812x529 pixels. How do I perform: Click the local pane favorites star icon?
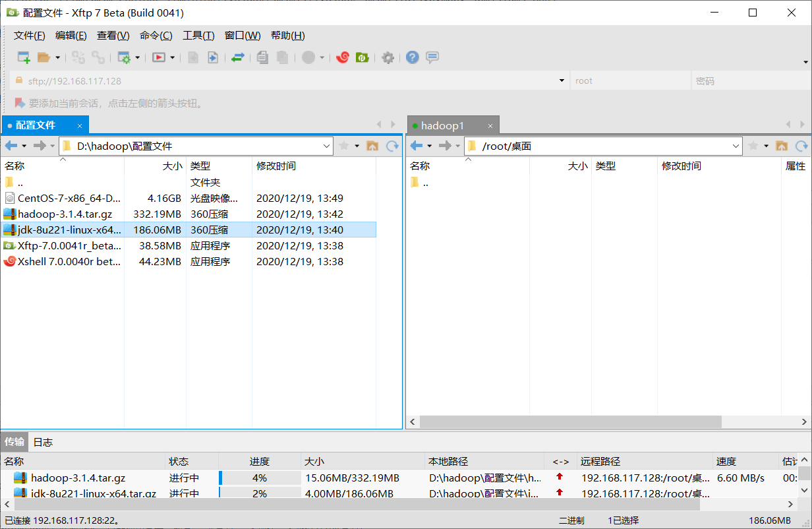(x=344, y=146)
